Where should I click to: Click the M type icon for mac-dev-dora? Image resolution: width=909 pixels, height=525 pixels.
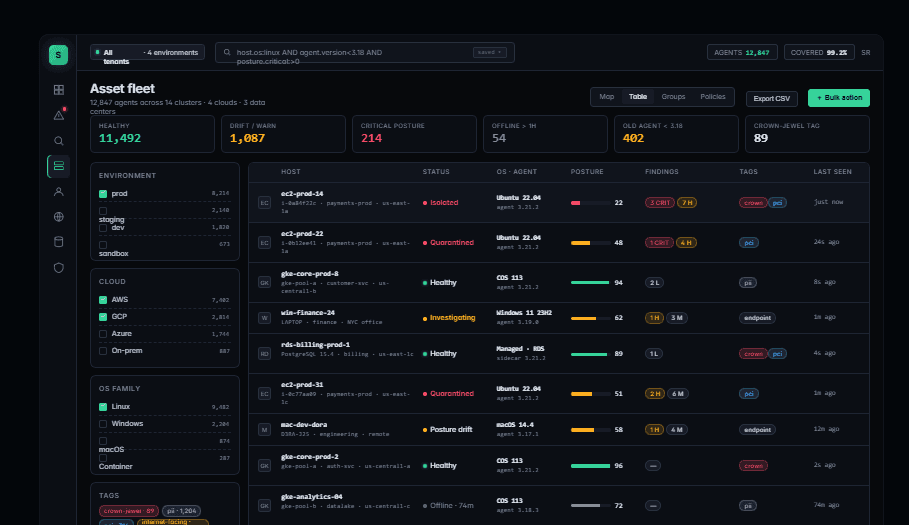[x=264, y=429]
